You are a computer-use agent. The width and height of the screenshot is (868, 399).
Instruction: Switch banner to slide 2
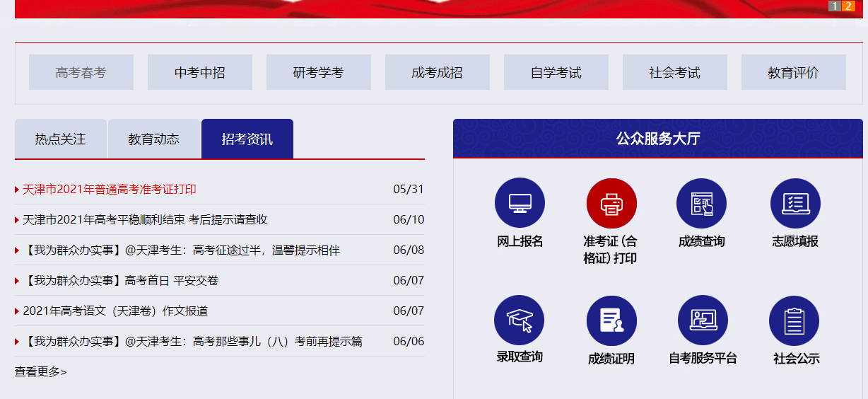coord(848,6)
